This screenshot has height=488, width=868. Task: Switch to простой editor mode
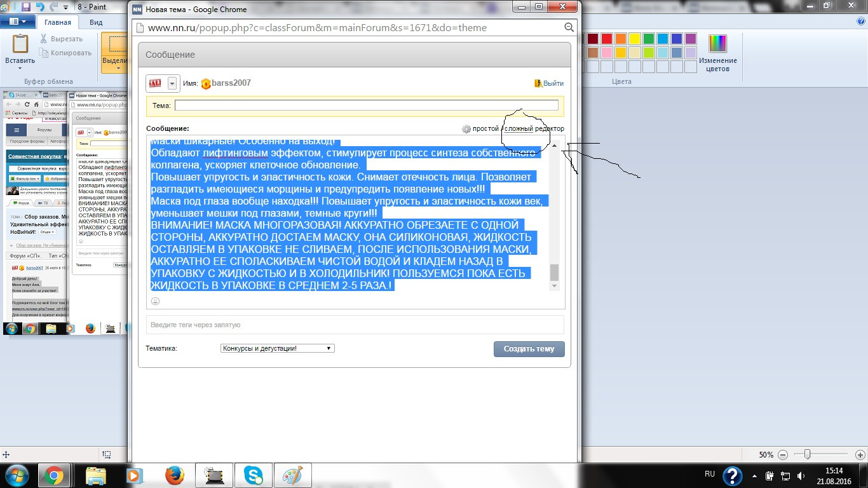485,128
